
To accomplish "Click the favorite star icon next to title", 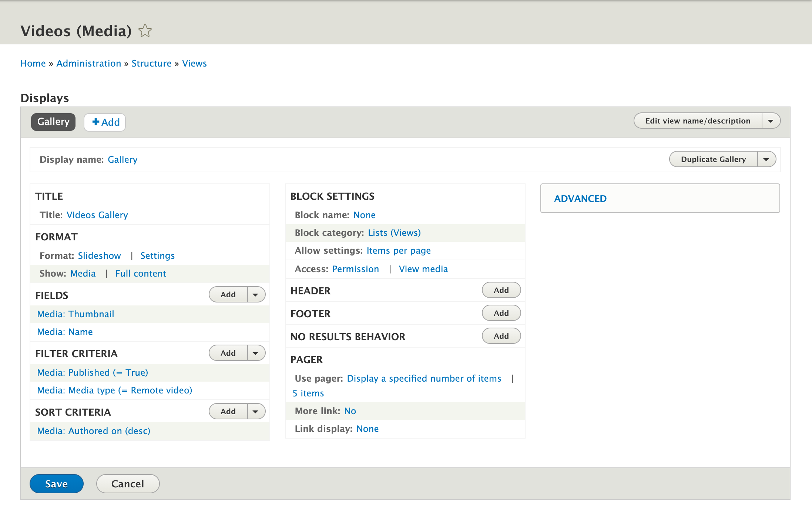I will [x=145, y=31].
